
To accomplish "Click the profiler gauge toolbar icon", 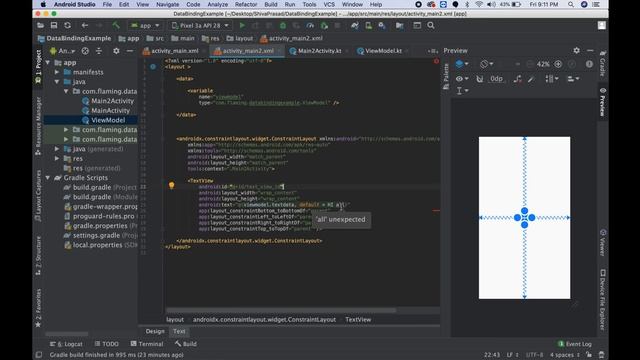I will 310,25.
